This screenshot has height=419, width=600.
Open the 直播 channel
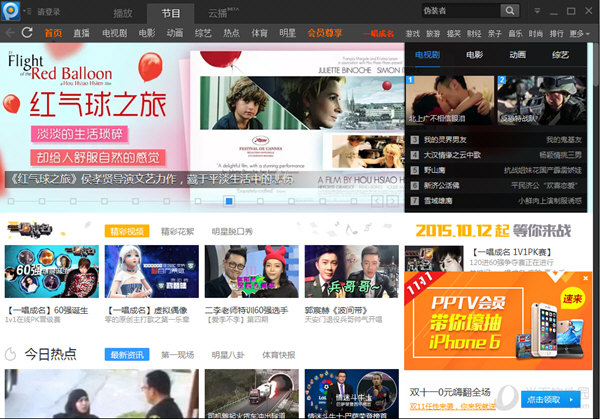tap(81, 33)
